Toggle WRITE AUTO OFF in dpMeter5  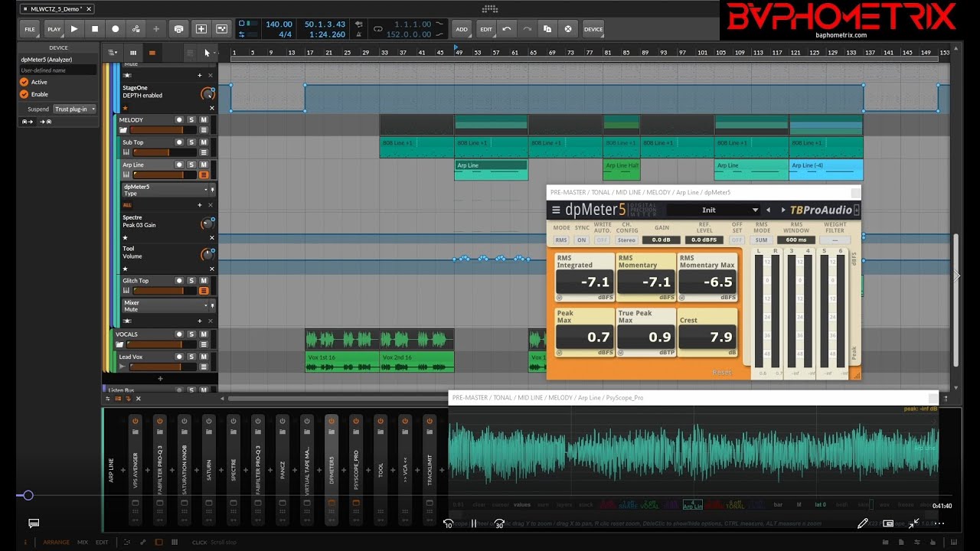pos(603,240)
